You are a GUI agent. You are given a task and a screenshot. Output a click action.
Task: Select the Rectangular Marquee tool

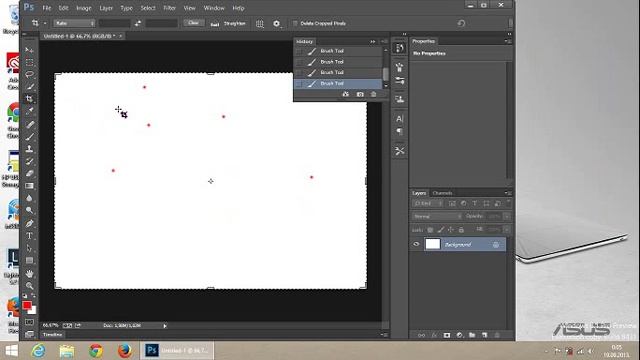click(x=29, y=62)
